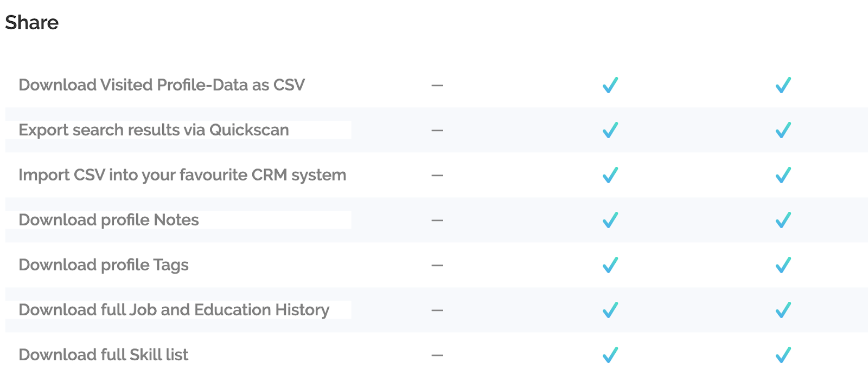Click the dash in Export search results row

(x=437, y=130)
